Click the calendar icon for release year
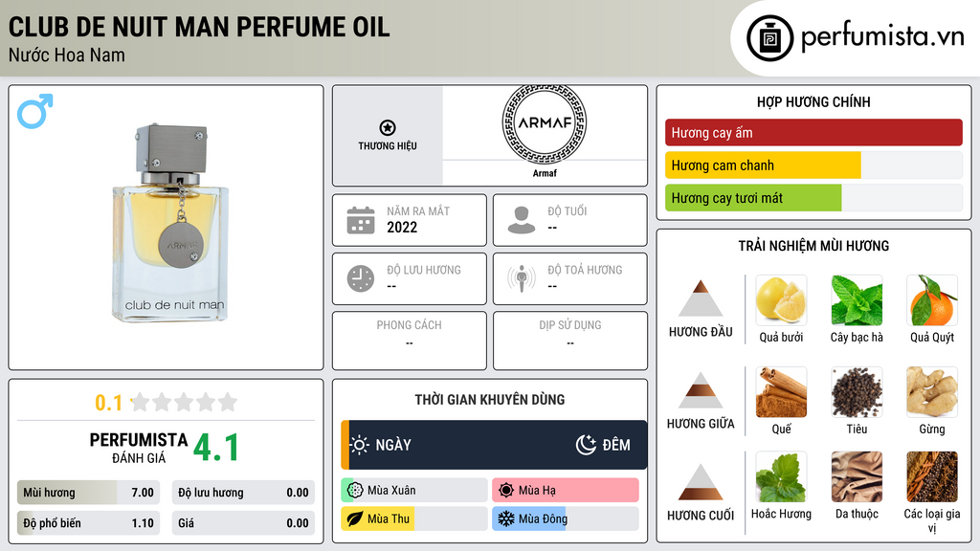The height and width of the screenshot is (551, 980). click(x=361, y=220)
